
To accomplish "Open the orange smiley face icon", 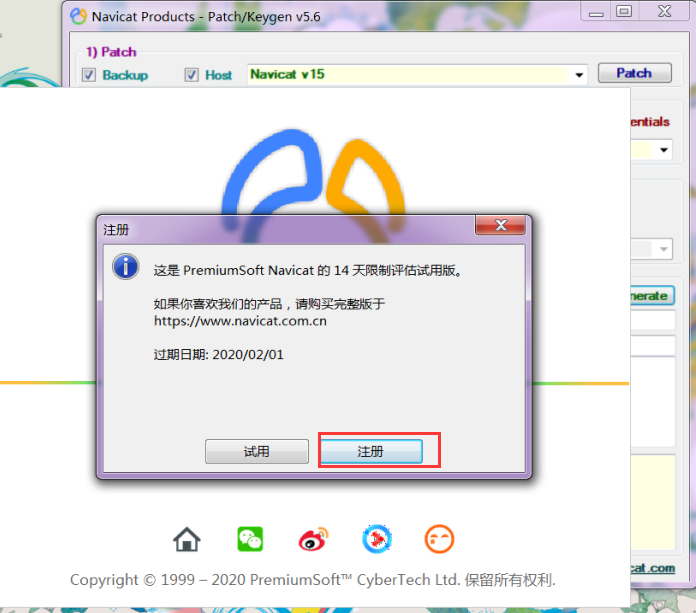I will (x=439, y=539).
